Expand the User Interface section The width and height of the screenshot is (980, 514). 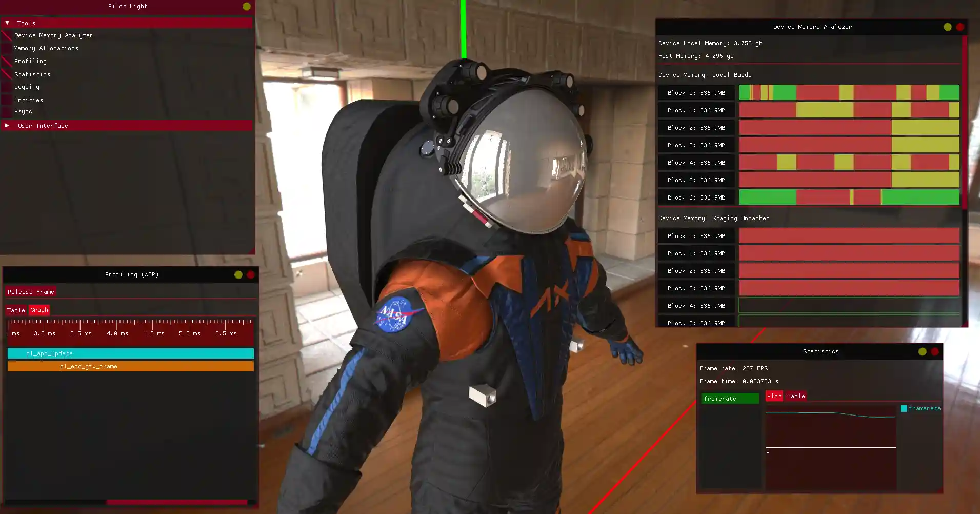[x=7, y=125]
